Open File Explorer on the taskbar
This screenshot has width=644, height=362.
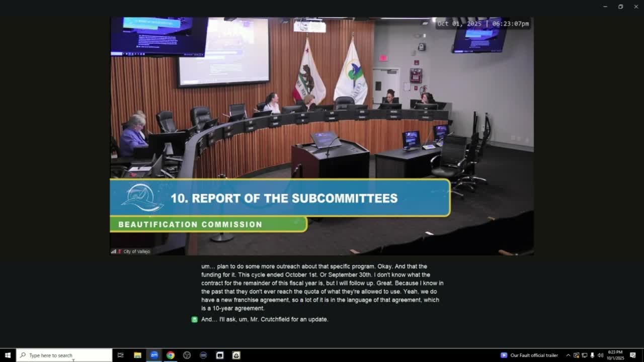pos(137,355)
